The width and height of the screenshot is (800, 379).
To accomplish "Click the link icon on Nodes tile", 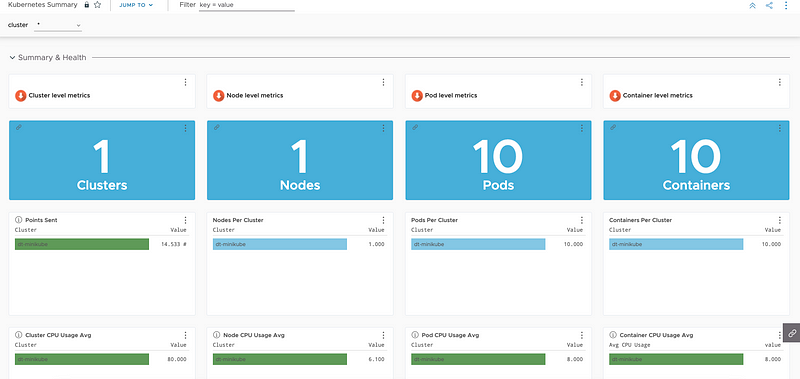I will click(x=216, y=127).
